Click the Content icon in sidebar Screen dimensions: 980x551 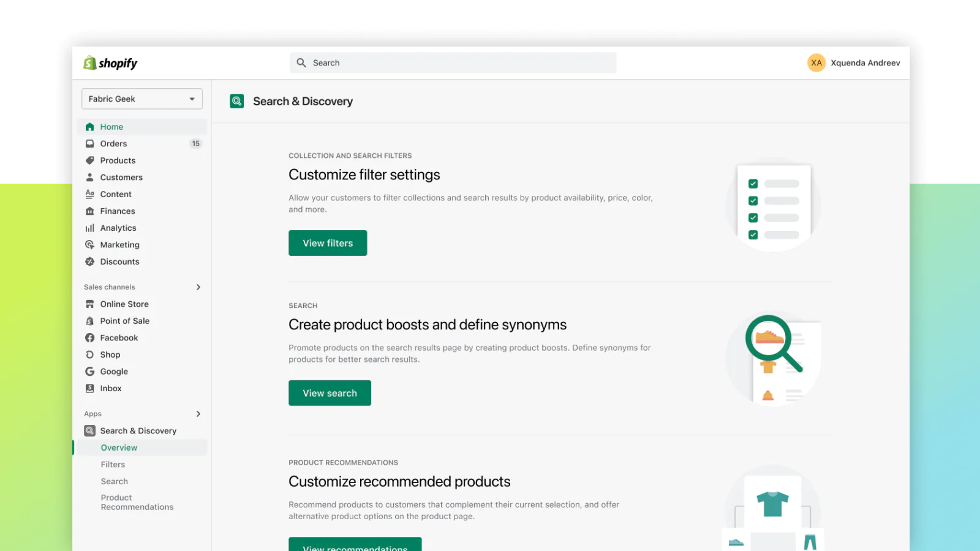point(90,194)
